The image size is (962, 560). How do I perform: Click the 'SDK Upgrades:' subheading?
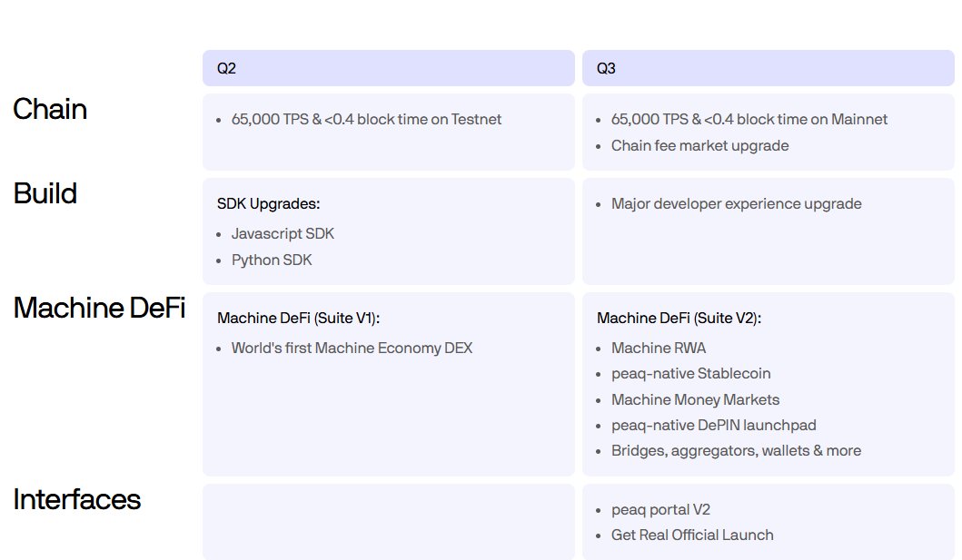click(269, 203)
